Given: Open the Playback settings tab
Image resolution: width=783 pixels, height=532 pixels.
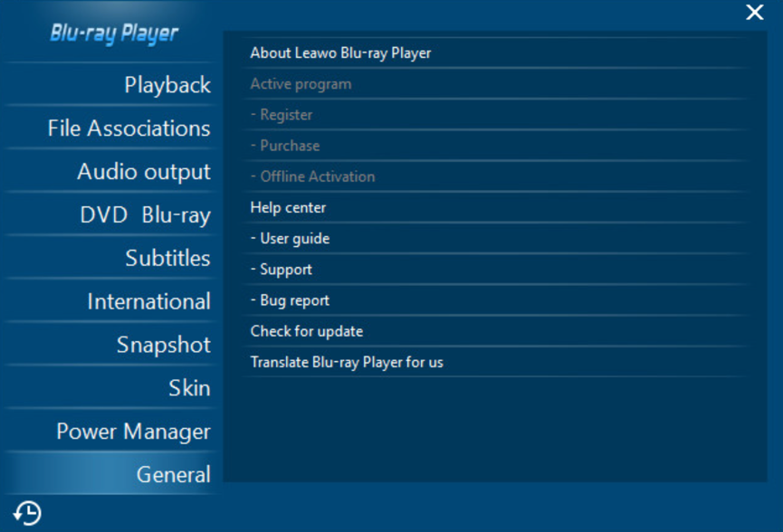Looking at the screenshot, I should click(x=111, y=84).
